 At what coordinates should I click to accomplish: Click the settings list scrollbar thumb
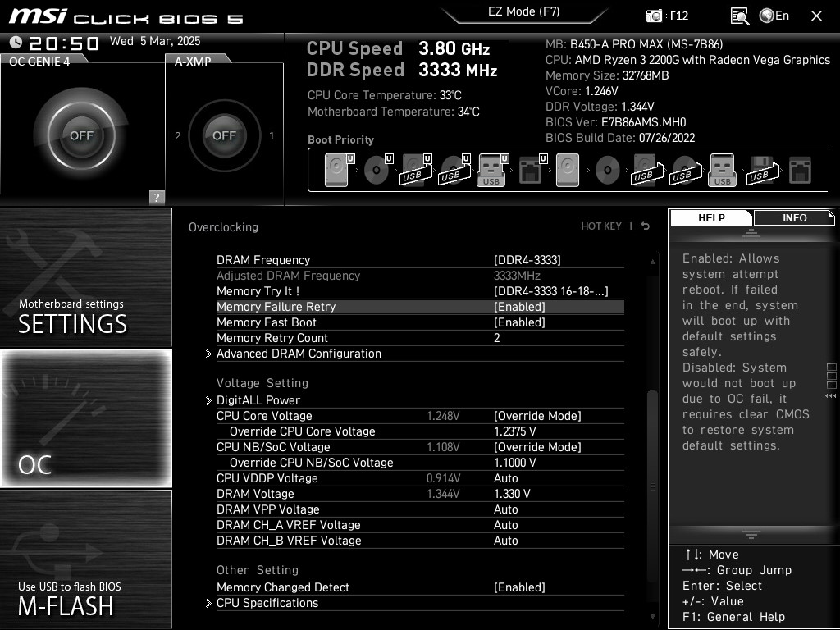pyautogui.click(x=652, y=486)
